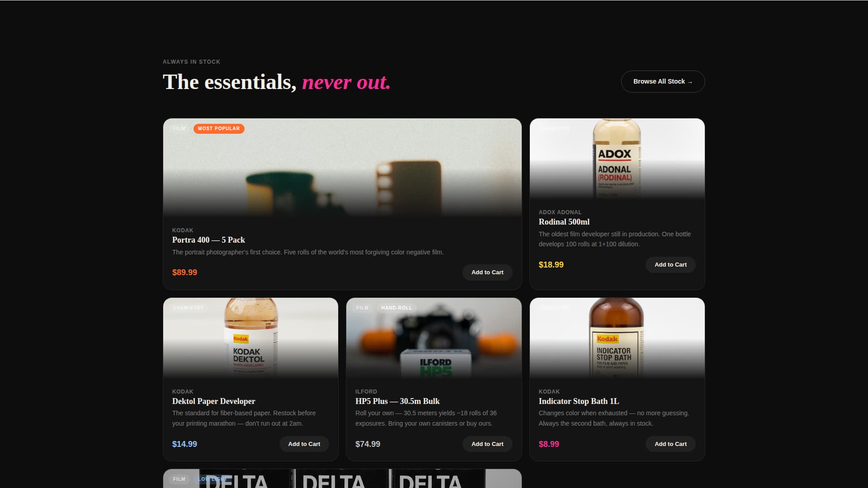The width and height of the screenshot is (868, 488).
Task: Click the FILM tag on Delta card
Action: pos(179,479)
